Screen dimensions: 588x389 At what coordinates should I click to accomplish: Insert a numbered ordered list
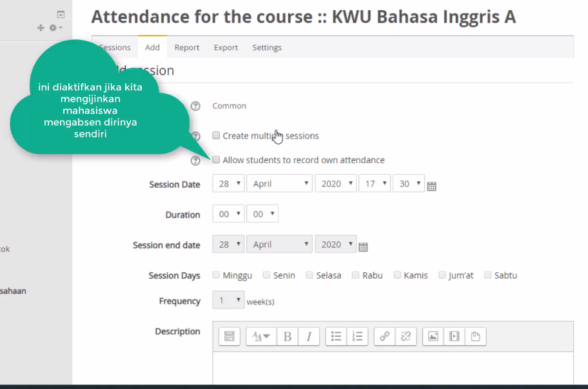coord(357,336)
